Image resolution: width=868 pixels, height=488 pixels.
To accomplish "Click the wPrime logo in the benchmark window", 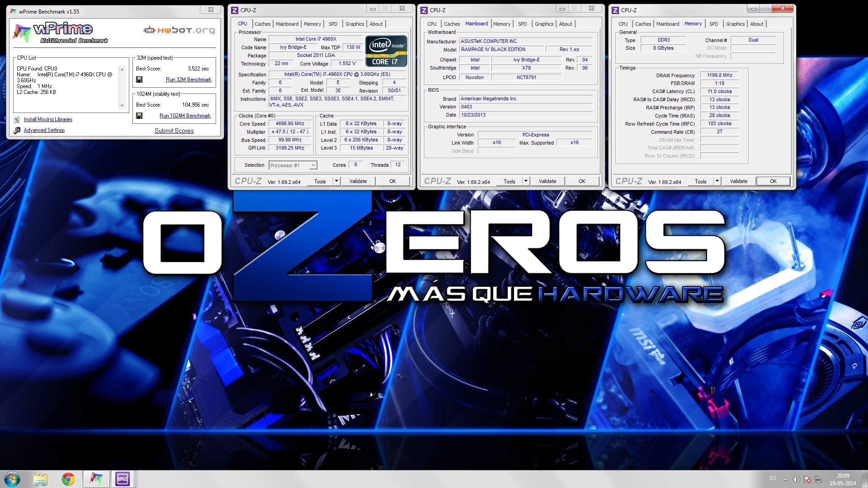I will 60,33.
